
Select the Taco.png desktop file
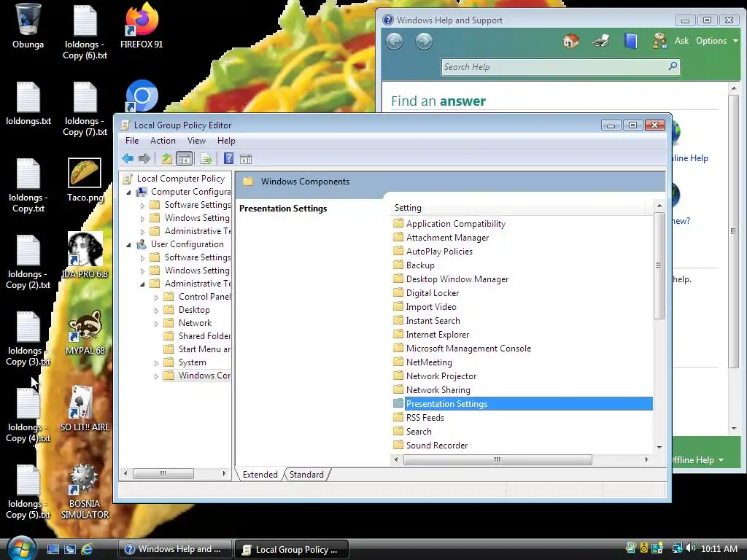[x=85, y=180]
